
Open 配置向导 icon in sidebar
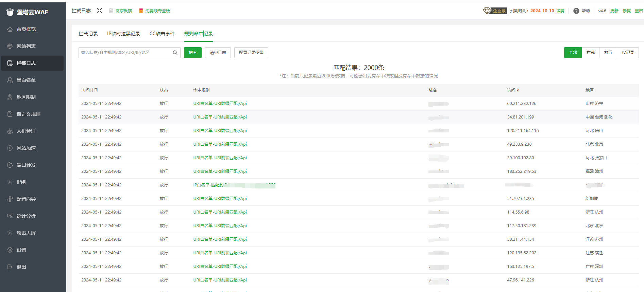pos(10,199)
